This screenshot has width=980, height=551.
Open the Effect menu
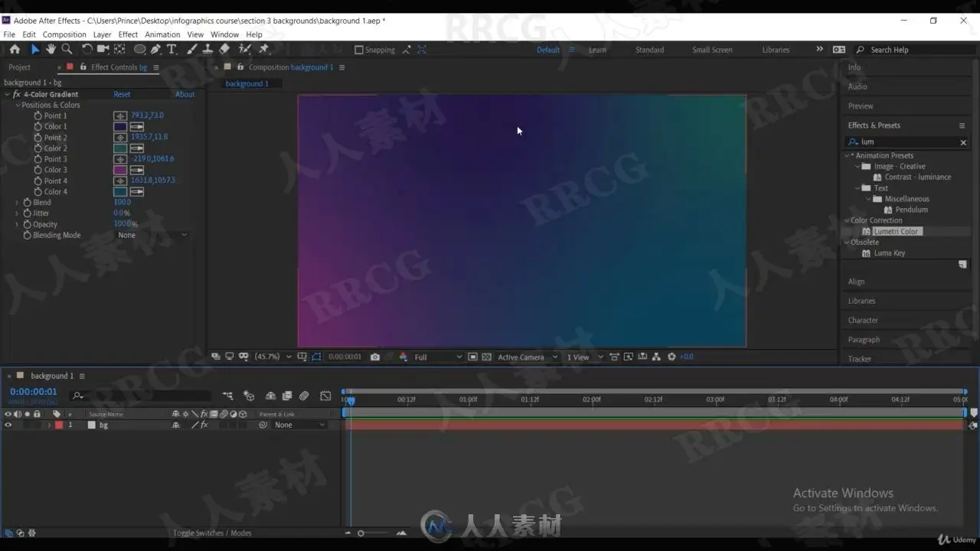coord(128,34)
